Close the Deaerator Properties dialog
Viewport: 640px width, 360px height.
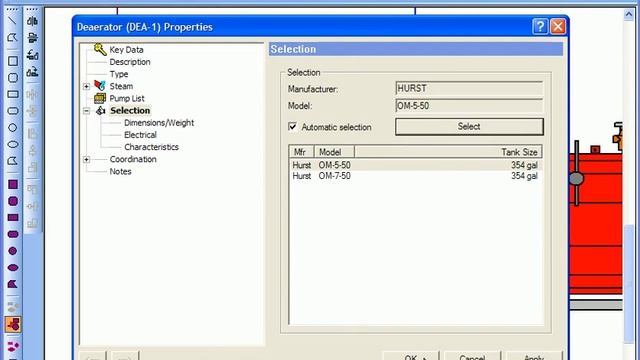coord(558,27)
